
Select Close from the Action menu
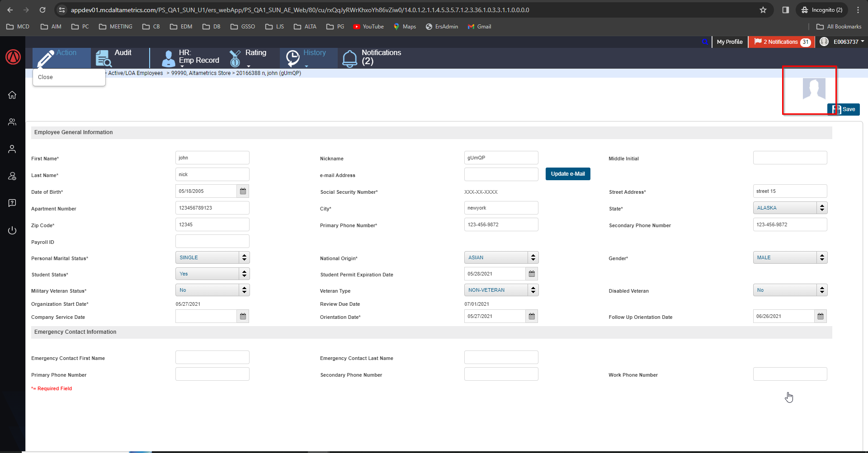point(46,77)
